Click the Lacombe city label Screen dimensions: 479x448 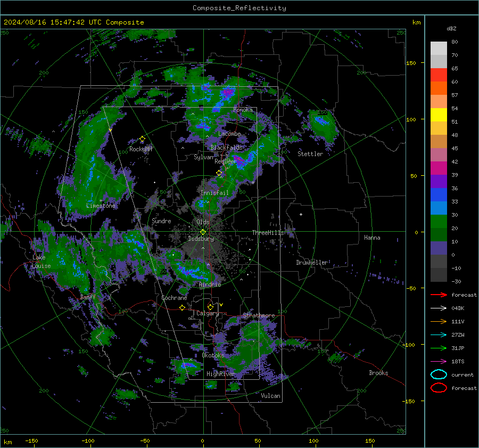pos(229,134)
